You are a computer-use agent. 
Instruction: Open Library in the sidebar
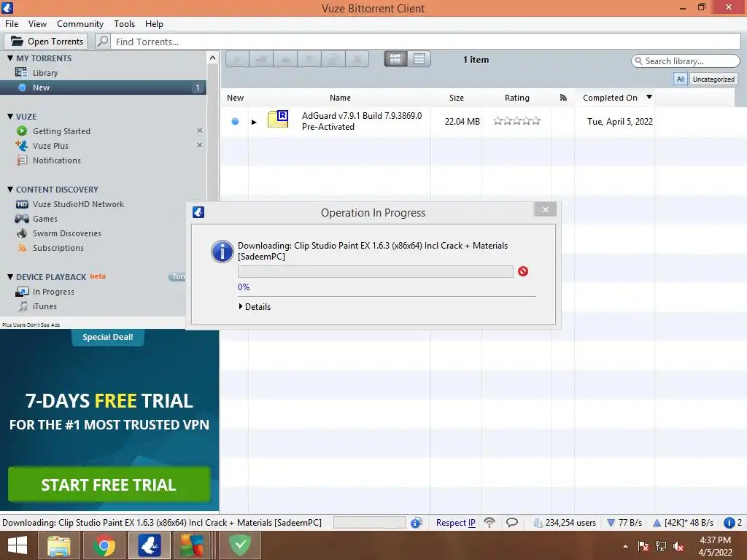(45, 73)
